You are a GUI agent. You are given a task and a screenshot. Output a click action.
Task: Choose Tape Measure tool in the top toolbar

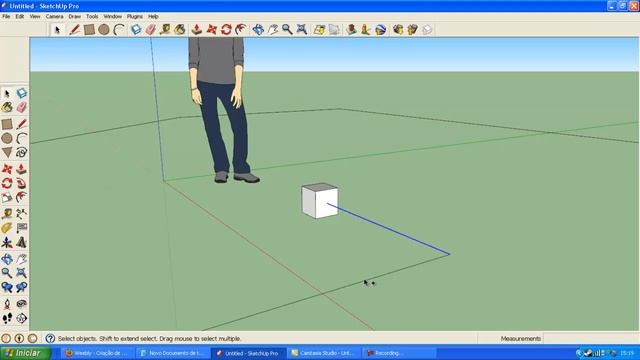165,29
